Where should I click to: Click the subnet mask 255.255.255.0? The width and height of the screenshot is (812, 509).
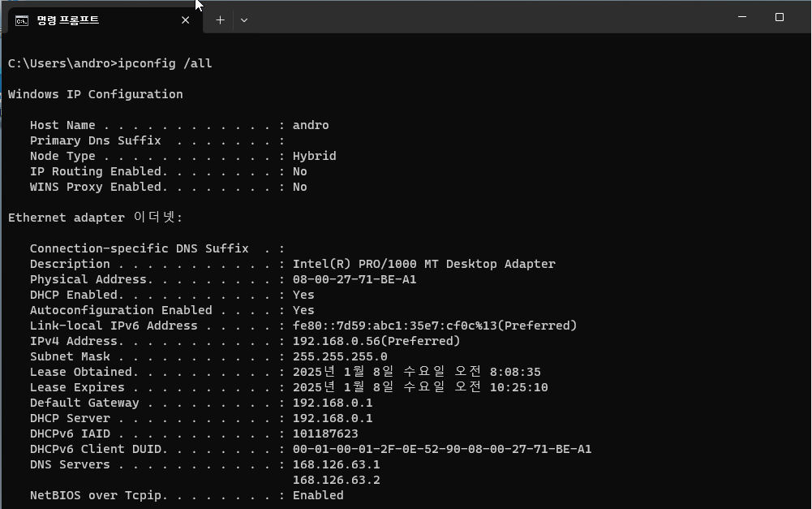point(340,356)
